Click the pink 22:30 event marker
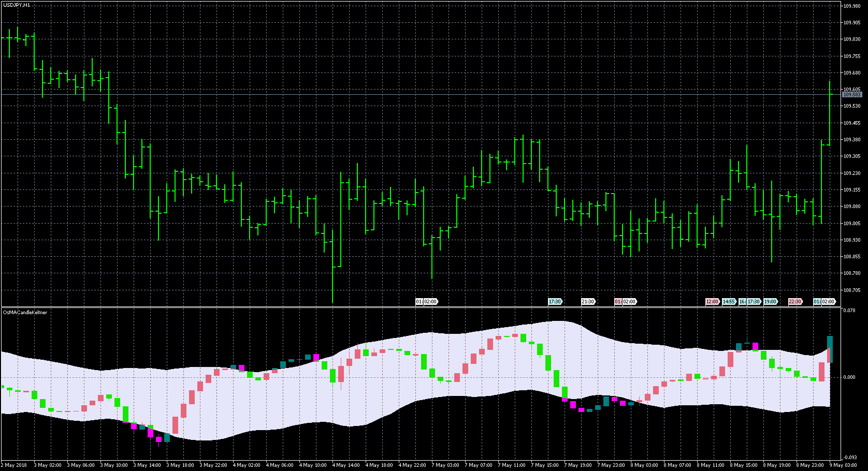868x471 pixels. coord(795,301)
